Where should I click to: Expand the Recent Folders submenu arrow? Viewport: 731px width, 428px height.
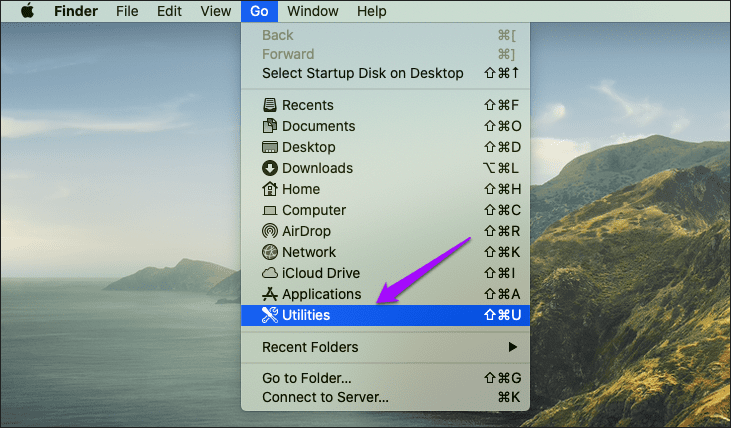click(513, 347)
